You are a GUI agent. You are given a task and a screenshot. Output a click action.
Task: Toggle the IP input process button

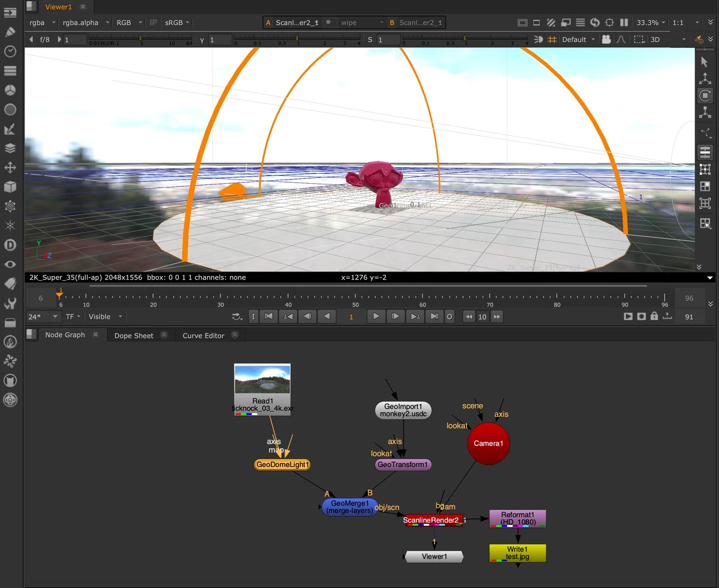[x=153, y=23]
